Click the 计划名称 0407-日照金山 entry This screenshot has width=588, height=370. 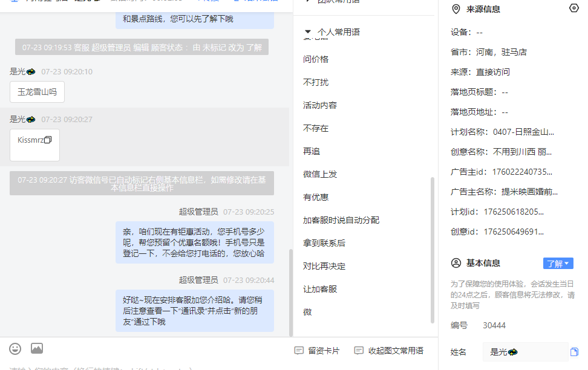502,132
